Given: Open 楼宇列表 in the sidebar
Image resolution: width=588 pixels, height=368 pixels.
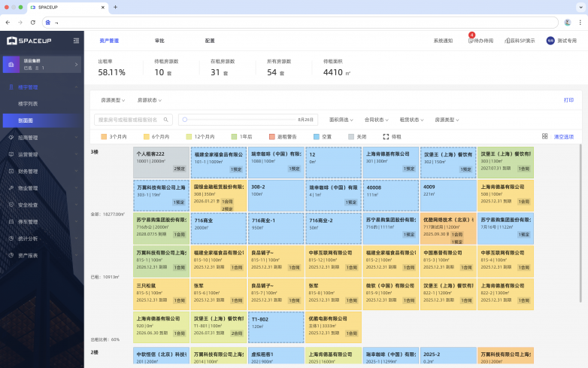Looking at the screenshot, I should (x=28, y=104).
